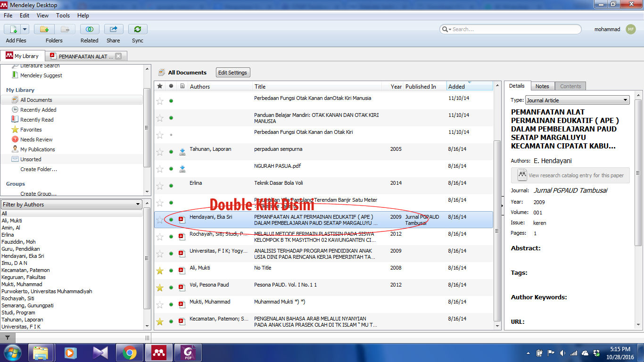Open Google Chrome from the taskbar

130,353
